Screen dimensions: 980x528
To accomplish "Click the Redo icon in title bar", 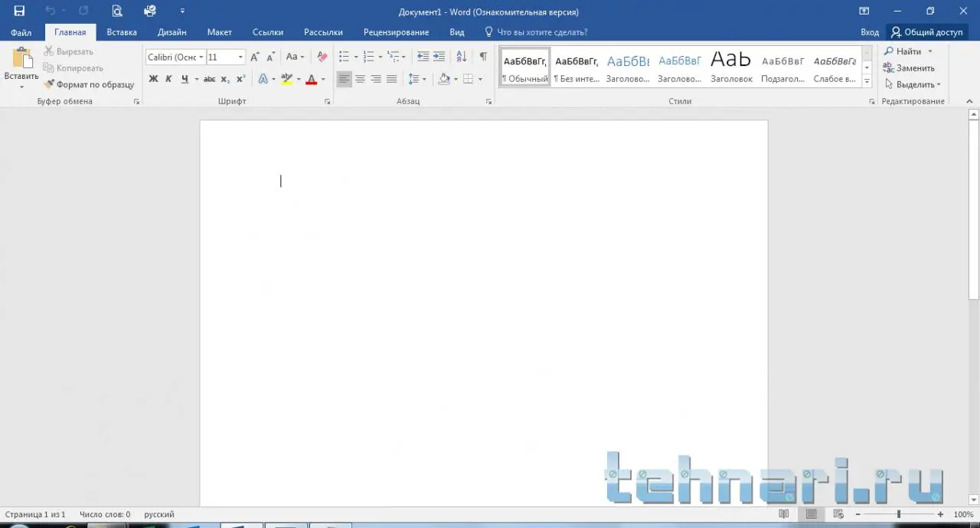I will point(83,11).
